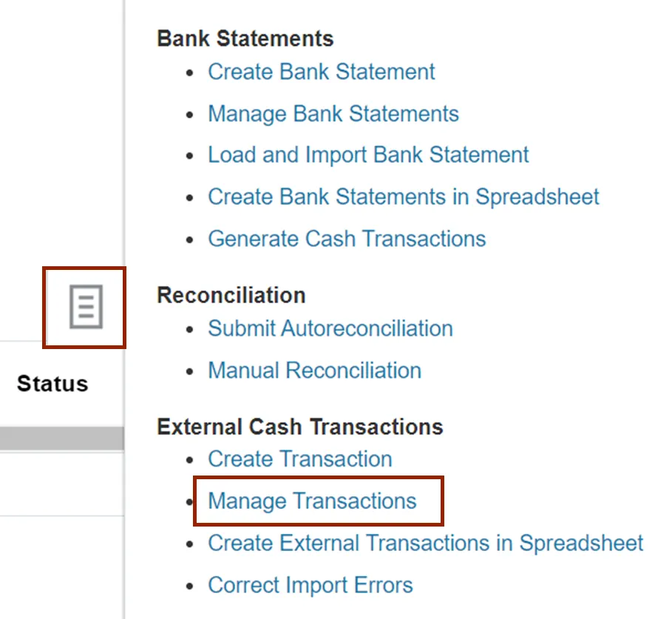Click the vertical divider beside the task list
Screen dimensions: 672x619
pyautogui.click(x=124, y=185)
